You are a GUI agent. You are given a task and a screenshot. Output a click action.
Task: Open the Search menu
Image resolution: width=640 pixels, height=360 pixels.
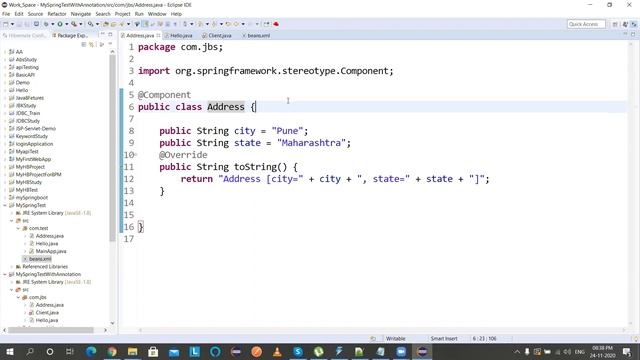(x=103, y=14)
